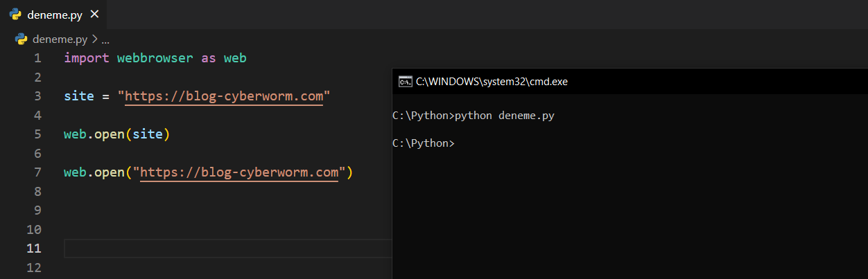The height and width of the screenshot is (279, 868).
Task: Click the web.open(site) call on line 5
Action: [x=116, y=134]
